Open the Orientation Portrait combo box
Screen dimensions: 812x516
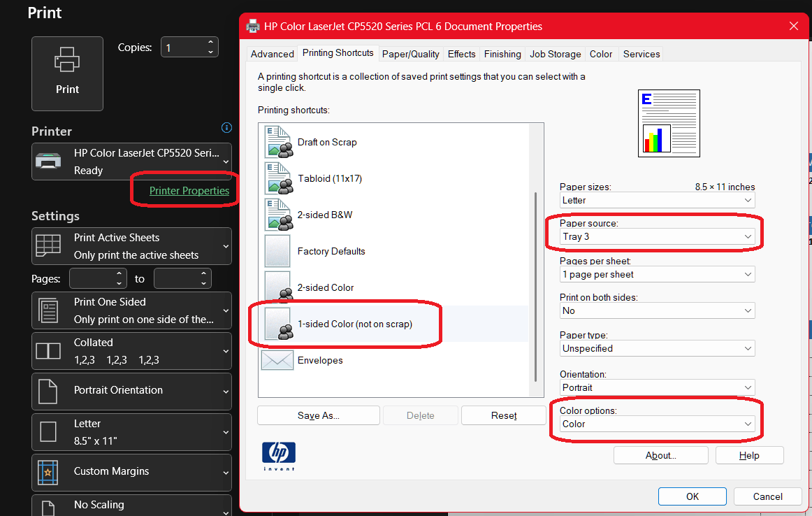657,387
